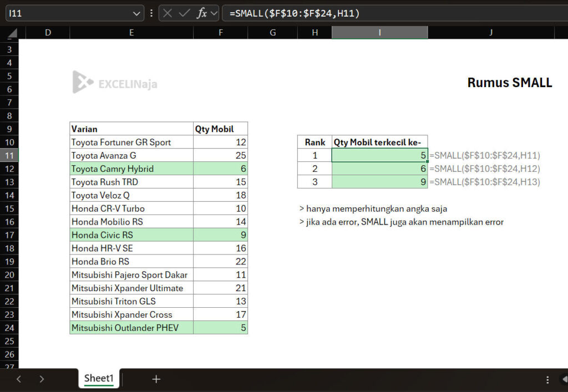Select the result cell showing 9 for Rank 3

[x=379, y=182]
